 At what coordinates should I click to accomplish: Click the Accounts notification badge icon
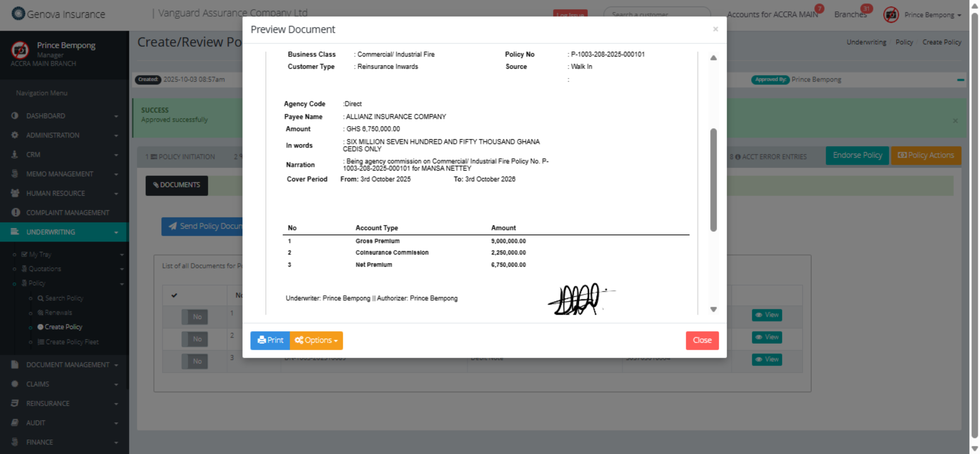(x=819, y=9)
